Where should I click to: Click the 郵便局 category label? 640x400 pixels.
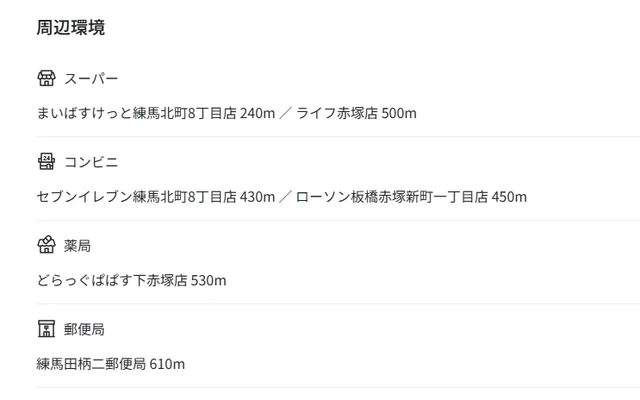coord(84,329)
